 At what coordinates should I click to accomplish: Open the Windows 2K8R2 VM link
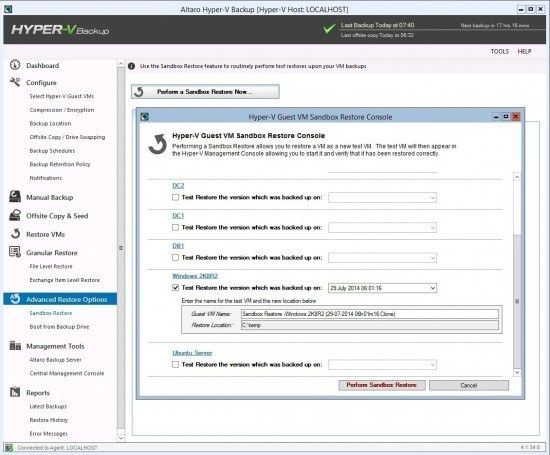[195, 276]
